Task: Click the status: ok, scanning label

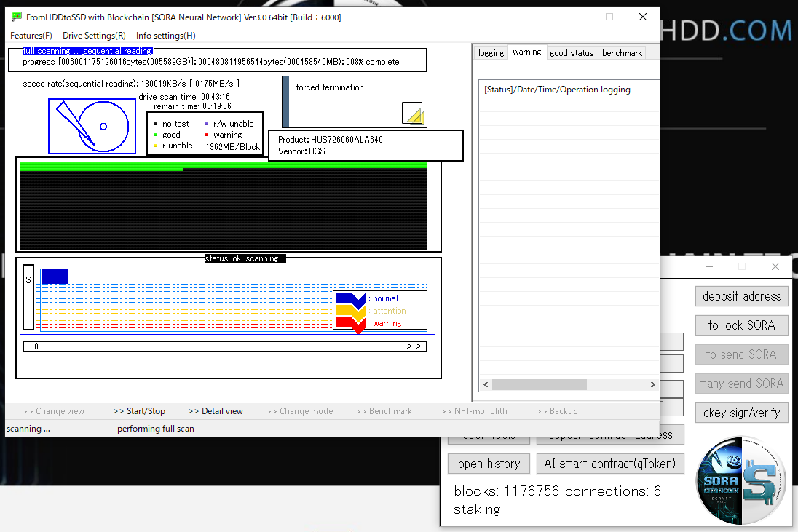Action: (x=245, y=258)
